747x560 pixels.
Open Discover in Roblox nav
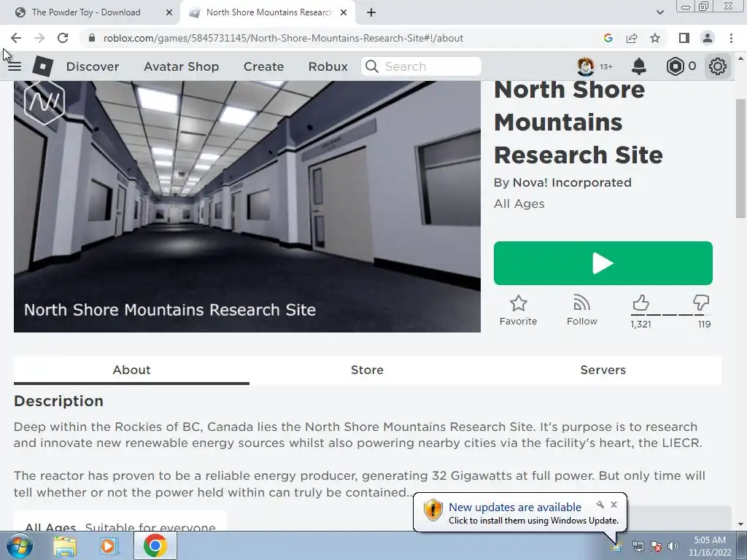tap(93, 66)
